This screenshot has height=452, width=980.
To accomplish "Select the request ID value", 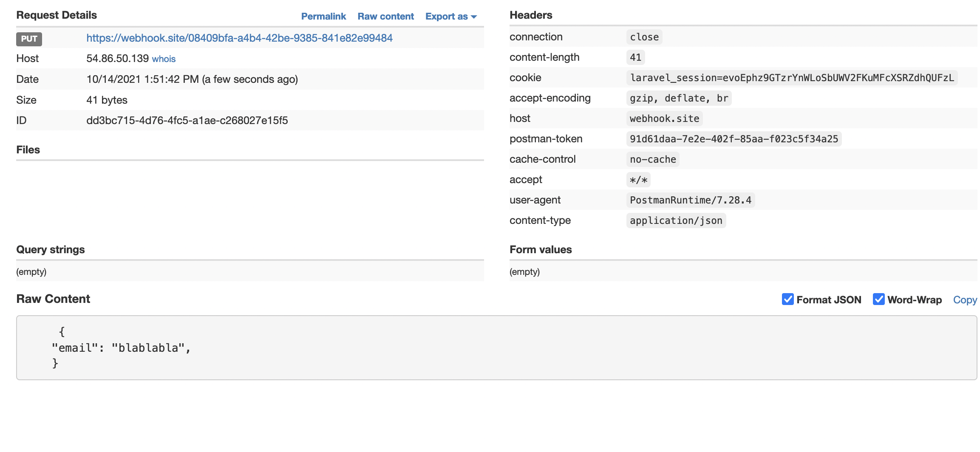I will click(x=187, y=120).
